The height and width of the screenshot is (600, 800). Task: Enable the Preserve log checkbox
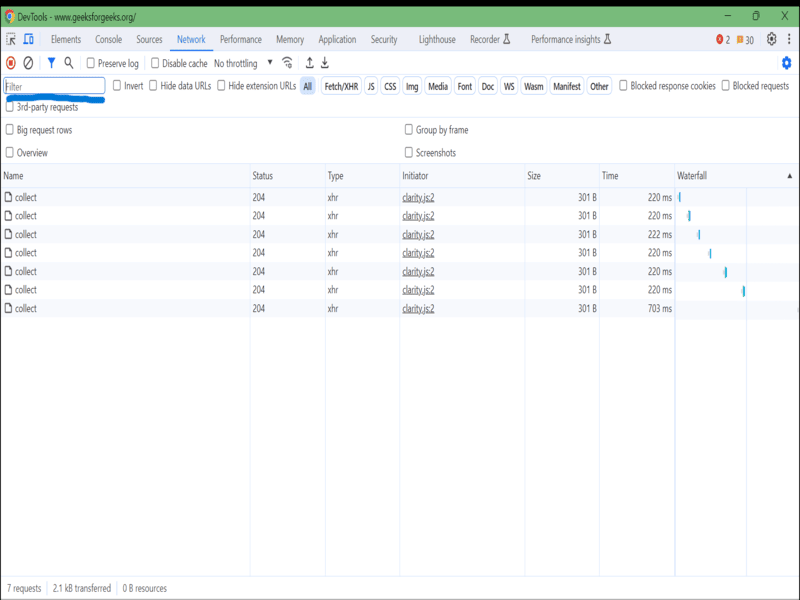point(90,63)
